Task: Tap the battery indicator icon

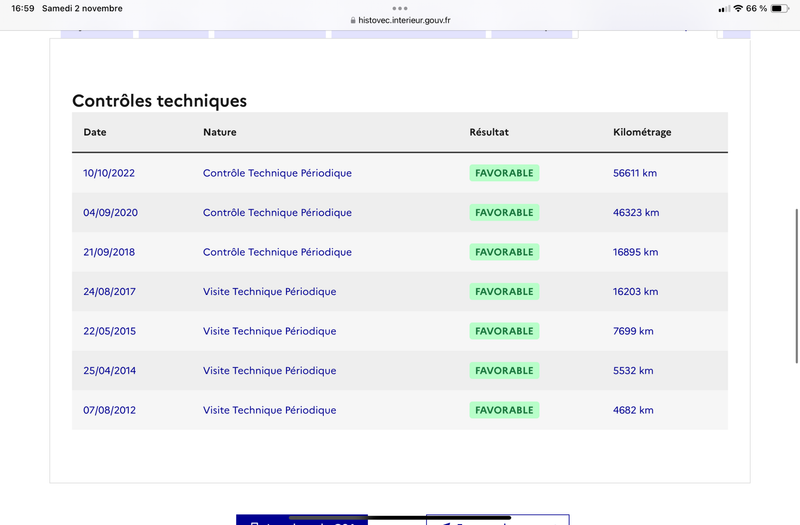Action: (x=780, y=9)
